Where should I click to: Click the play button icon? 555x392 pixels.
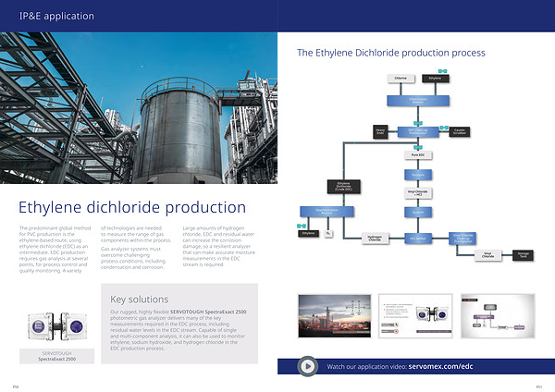point(308,367)
